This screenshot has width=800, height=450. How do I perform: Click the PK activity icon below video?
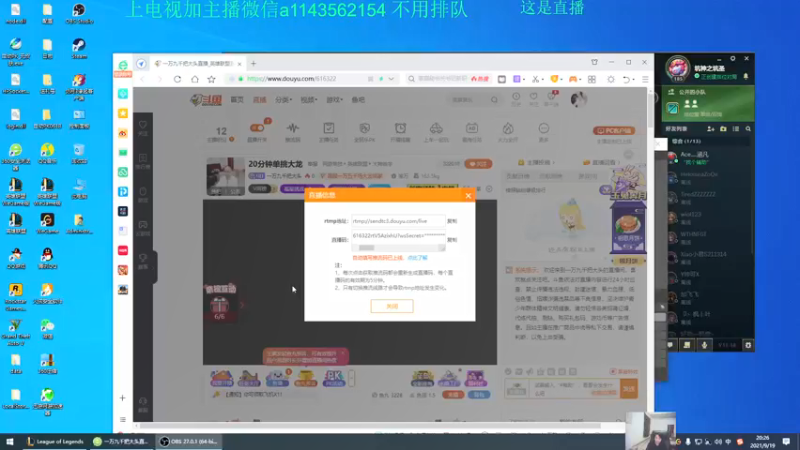334,378
